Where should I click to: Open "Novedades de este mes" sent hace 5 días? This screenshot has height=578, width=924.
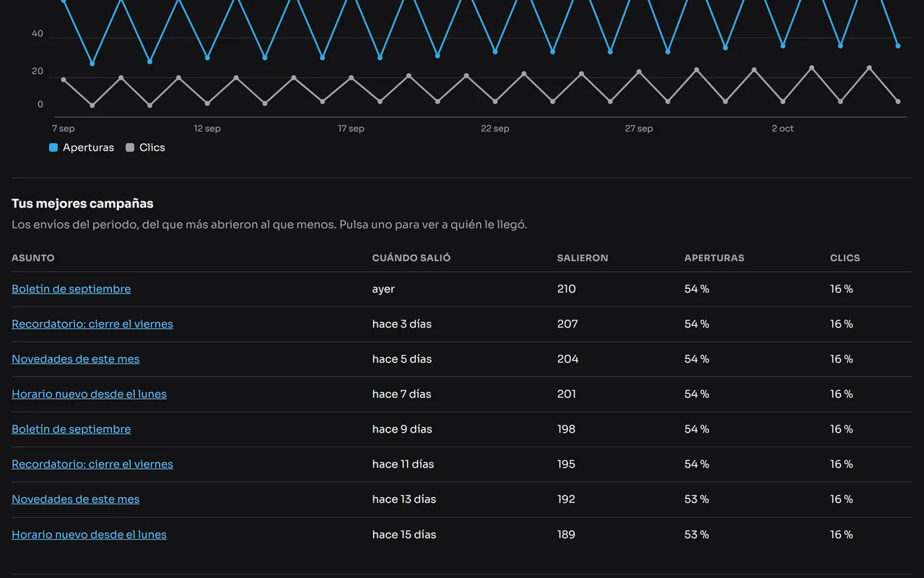(76, 359)
